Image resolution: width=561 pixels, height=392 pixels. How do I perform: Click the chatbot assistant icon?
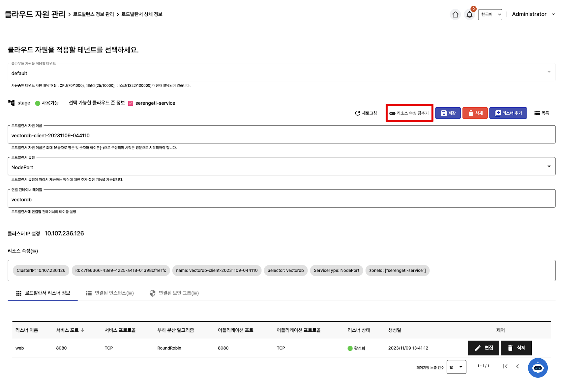coord(538,368)
